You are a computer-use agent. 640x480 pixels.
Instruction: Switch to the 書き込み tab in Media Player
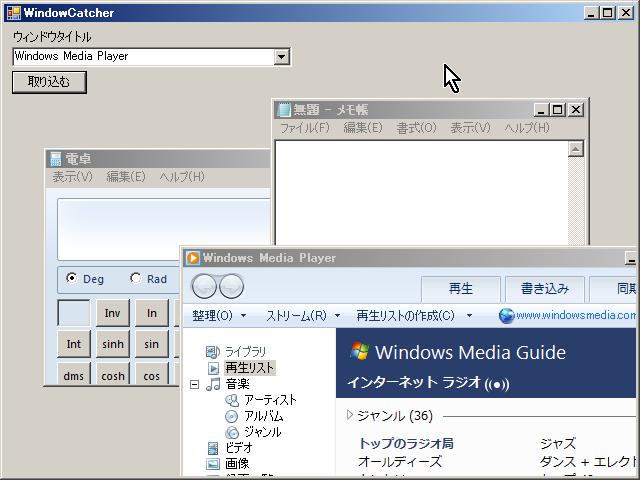(x=545, y=289)
